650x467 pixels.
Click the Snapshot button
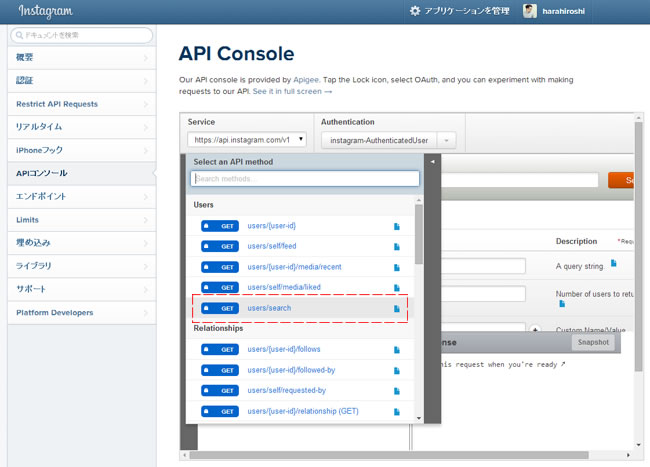tap(593, 342)
